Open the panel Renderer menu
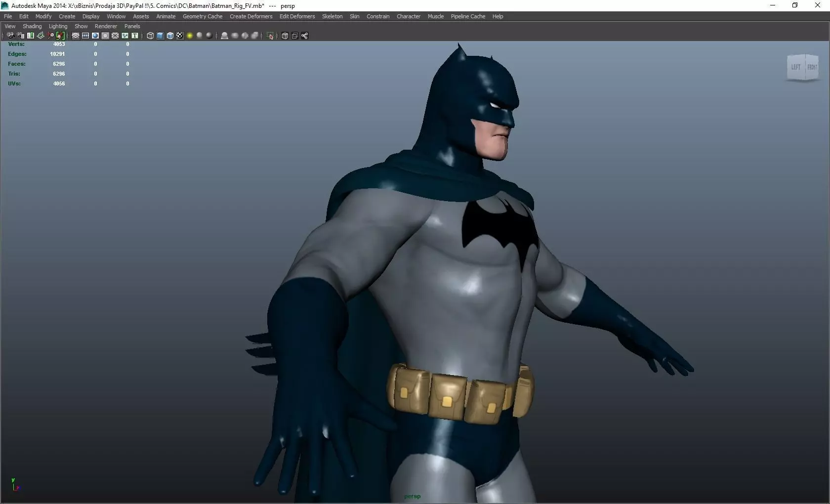830x504 pixels. click(106, 26)
